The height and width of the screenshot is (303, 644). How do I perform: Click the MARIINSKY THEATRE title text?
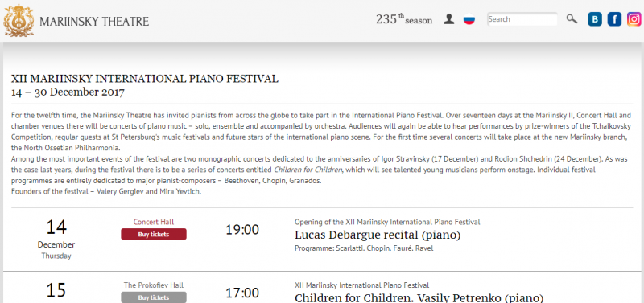pyautogui.click(x=94, y=22)
